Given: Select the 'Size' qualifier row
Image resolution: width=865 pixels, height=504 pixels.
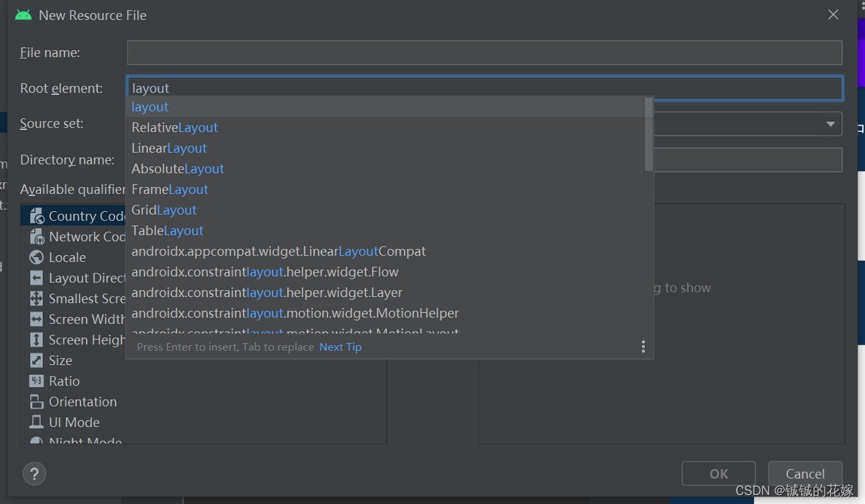Looking at the screenshot, I should (203, 360).
